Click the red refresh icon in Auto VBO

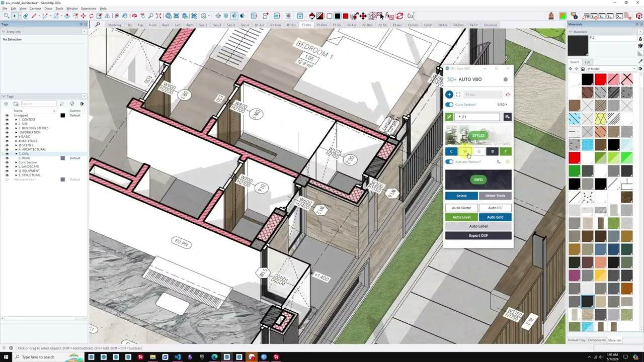507,95
